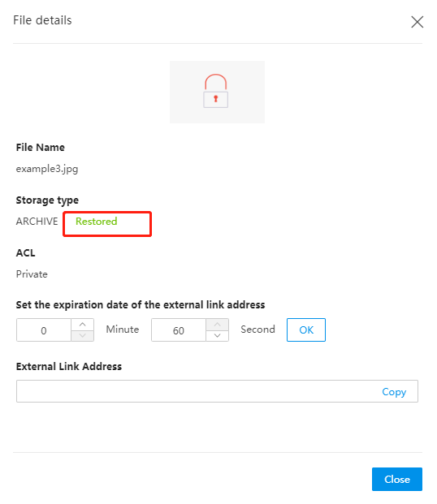Confirm expiration with the OK button
437x504 pixels.
coord(306,330)
